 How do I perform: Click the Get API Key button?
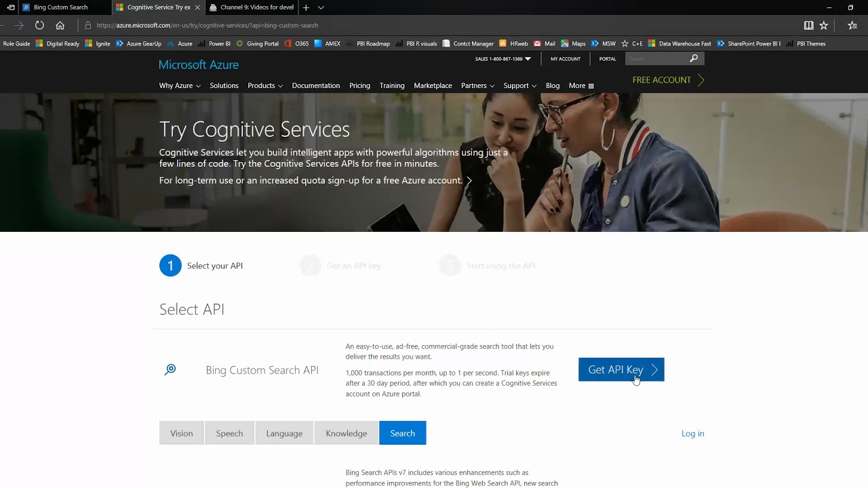[621, 369]
